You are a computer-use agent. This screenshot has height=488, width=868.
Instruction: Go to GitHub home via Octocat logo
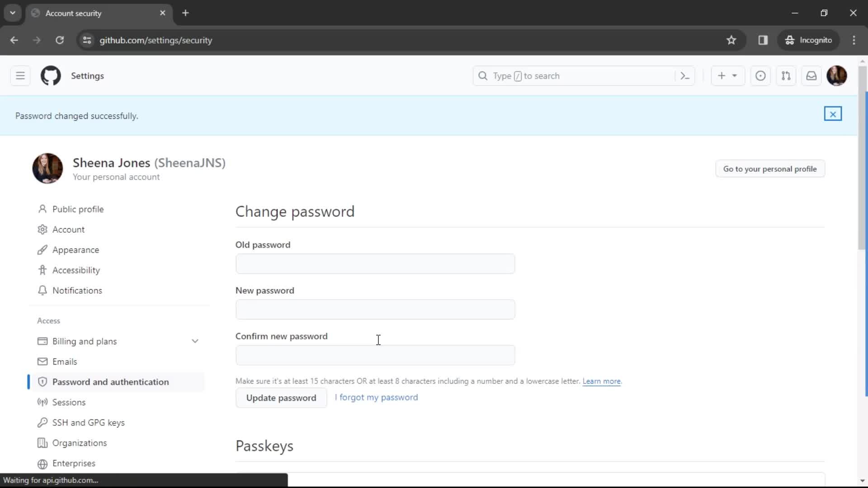click(x=51, y=76)
